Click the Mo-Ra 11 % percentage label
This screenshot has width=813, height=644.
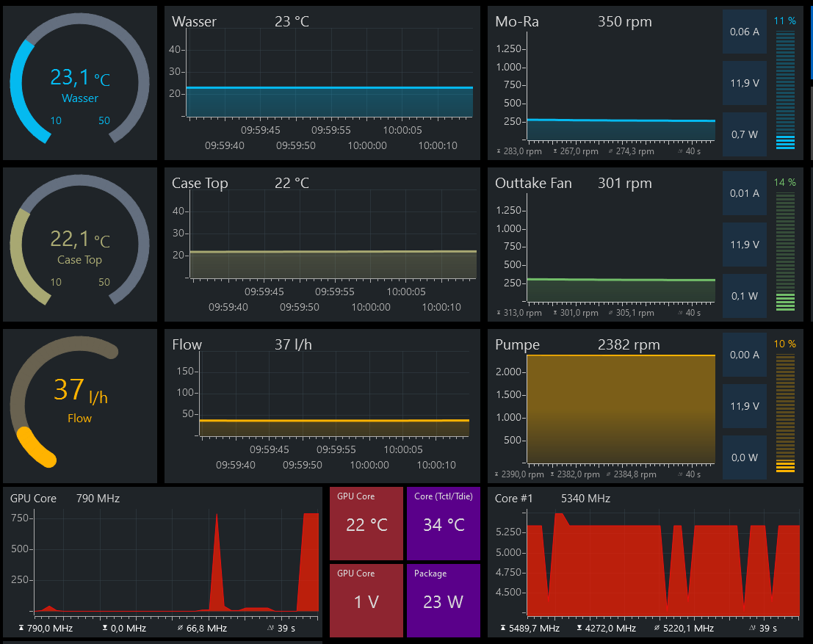(785, 21)
